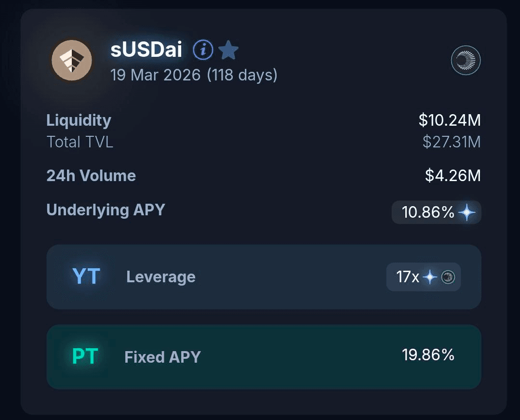Click the swirl icon at card top-right
520x420 pixels.
click(x=466, y=60)
